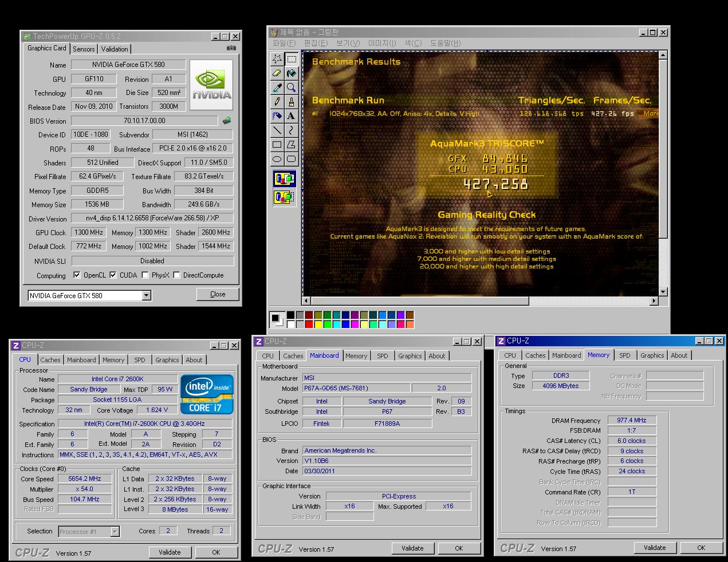Screen dimensions: 728x562
Task: Open SPD tab in the middle CPU-Z window
Action: click(383, 356)
